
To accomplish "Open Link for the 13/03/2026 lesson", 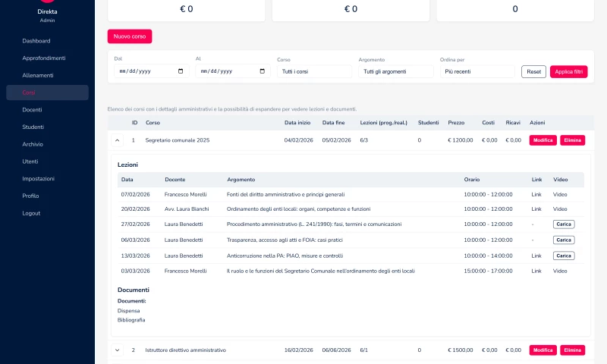I will tap(536, 256).
